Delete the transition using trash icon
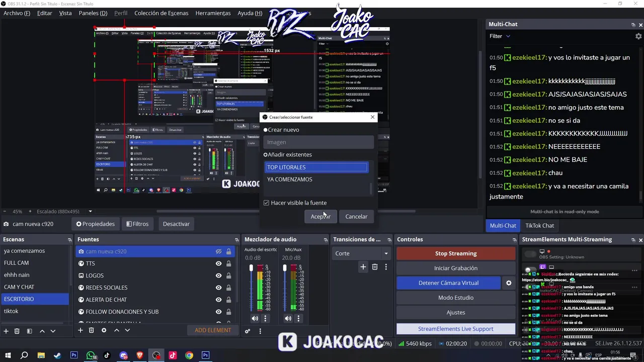The image size is (644, 362). click(375, 267)
